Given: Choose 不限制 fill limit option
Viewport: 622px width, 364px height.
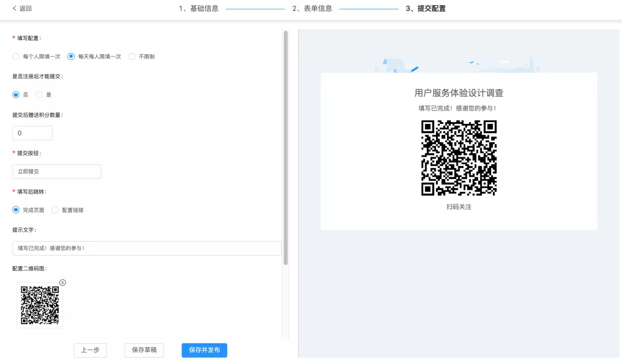Looking at the screenshot, I should (x=142, y=56).
